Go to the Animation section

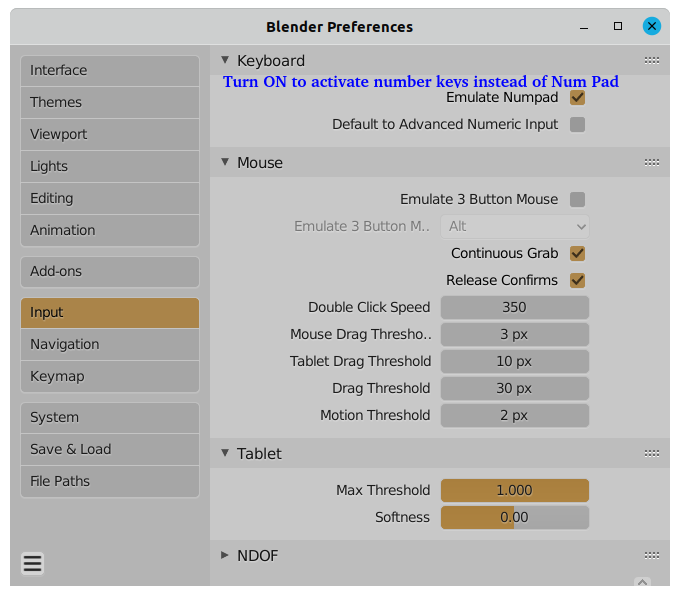coord(110,230)
